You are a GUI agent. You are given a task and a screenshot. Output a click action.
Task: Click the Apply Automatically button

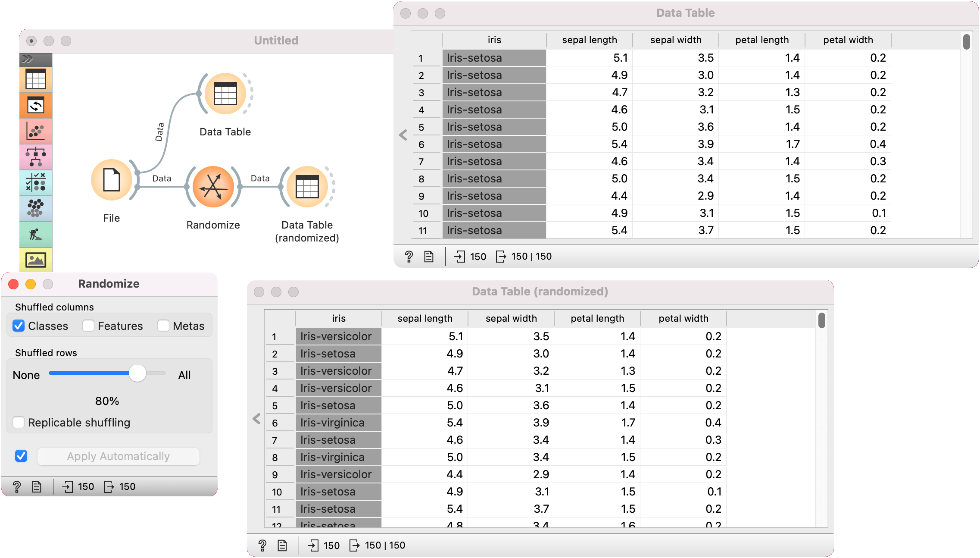click(119, 456)
